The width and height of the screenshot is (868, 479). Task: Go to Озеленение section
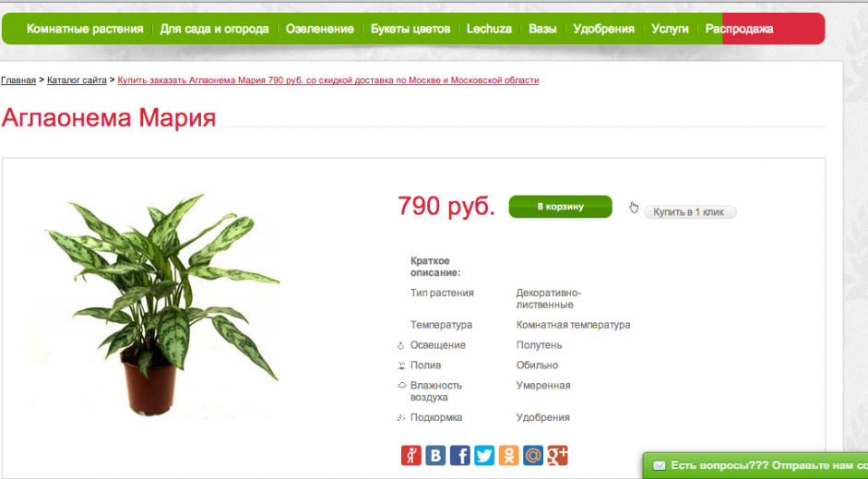[319, 29]
